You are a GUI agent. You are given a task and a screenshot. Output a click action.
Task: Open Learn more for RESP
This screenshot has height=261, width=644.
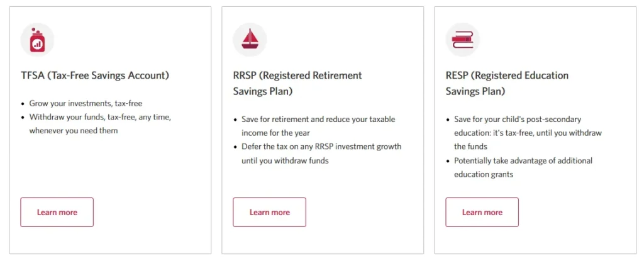point(482,212)
